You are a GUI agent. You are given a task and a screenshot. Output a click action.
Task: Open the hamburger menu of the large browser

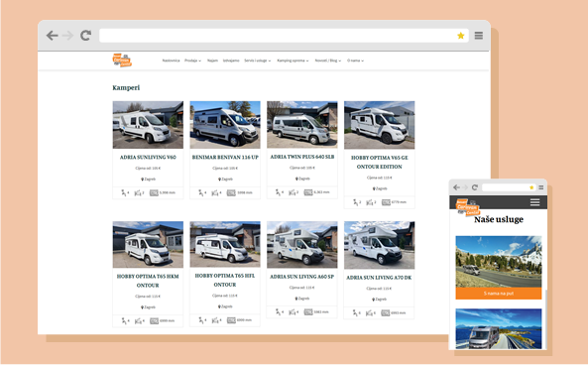(x=479, y=36)
